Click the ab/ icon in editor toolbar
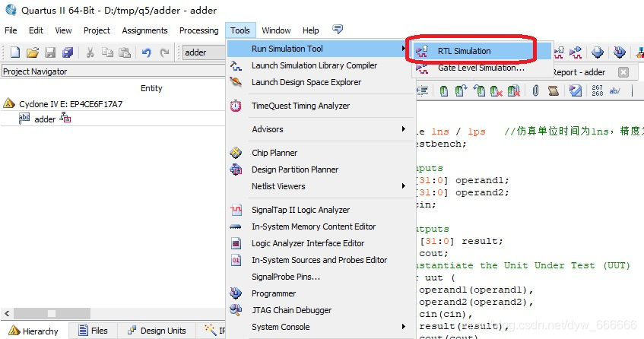Screen dimensions: 644x339 [615, 90]
